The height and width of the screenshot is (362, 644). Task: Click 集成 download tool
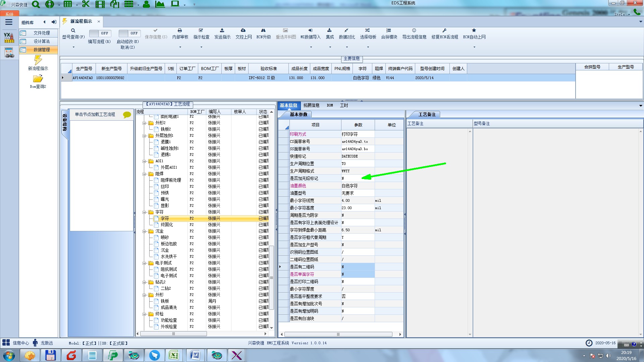[330, 34]
